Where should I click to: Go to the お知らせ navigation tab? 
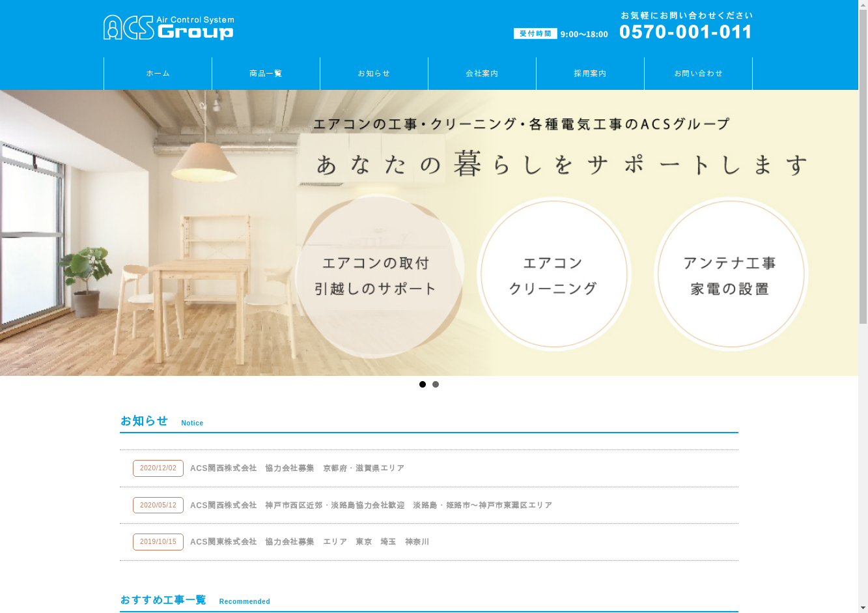[374, 74]
